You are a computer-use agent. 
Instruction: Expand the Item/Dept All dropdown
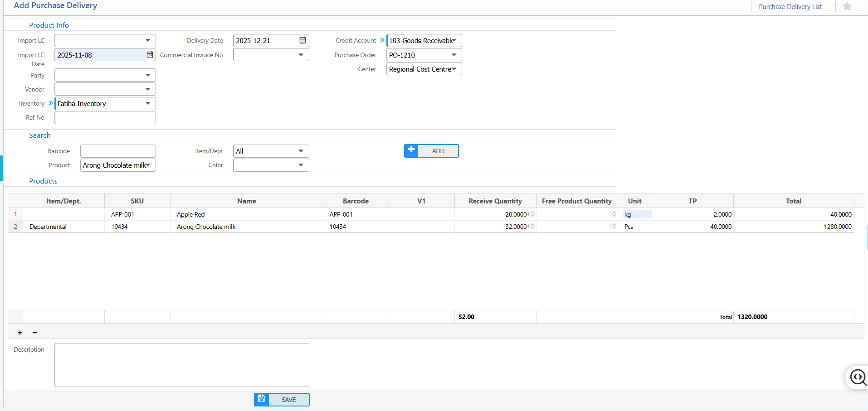point(301,151)
